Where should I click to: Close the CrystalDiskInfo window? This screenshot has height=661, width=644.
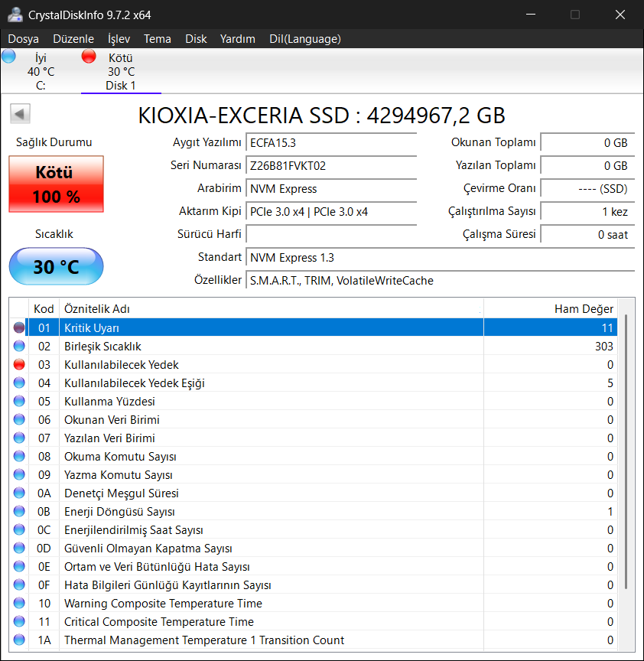click(x=620, y=15)
